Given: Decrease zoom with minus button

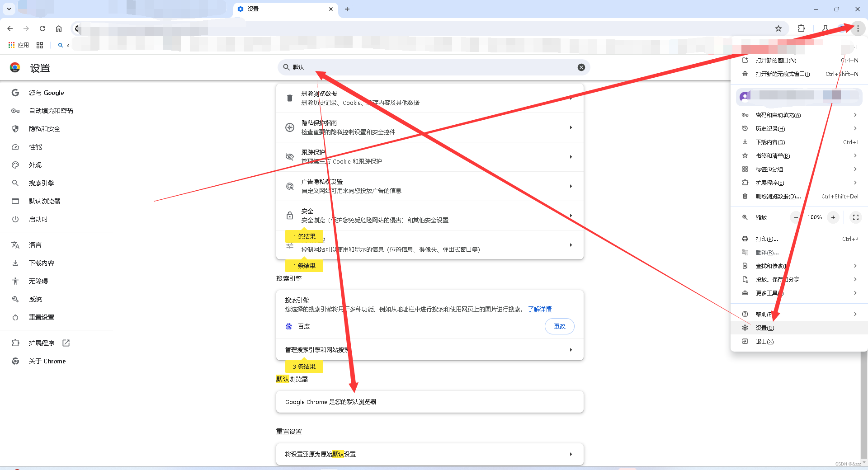Looking at the screenshot, I should (796, 217).
